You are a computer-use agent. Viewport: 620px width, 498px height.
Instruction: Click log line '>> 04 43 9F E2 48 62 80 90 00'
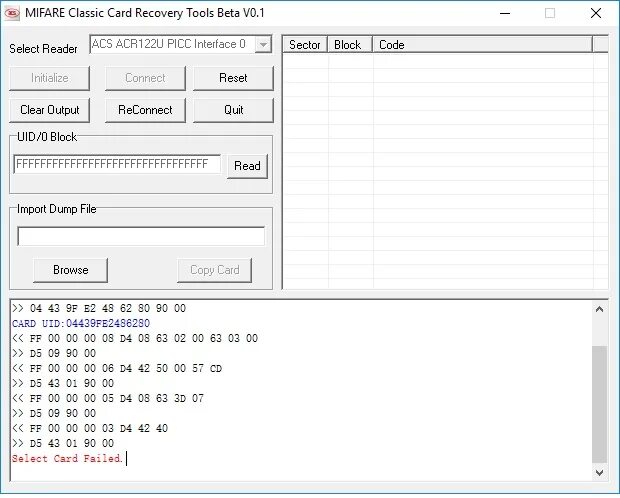pos(99,309)
